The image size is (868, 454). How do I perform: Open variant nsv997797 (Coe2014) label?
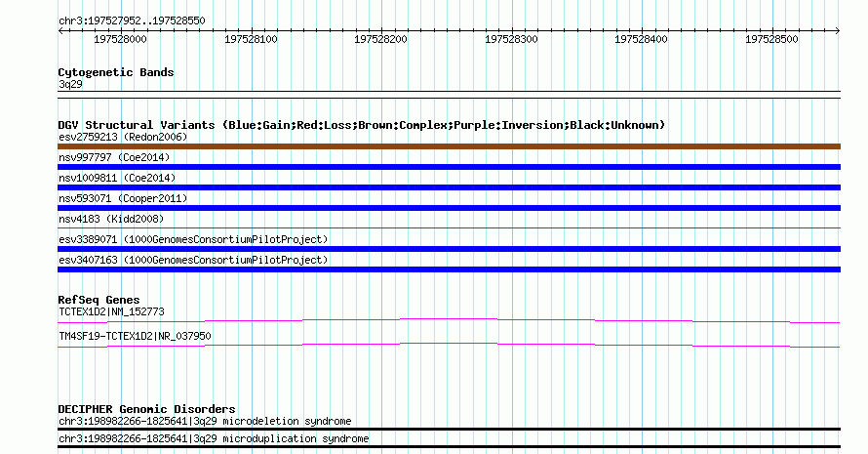pyautogui.click(x=114, y=157)
